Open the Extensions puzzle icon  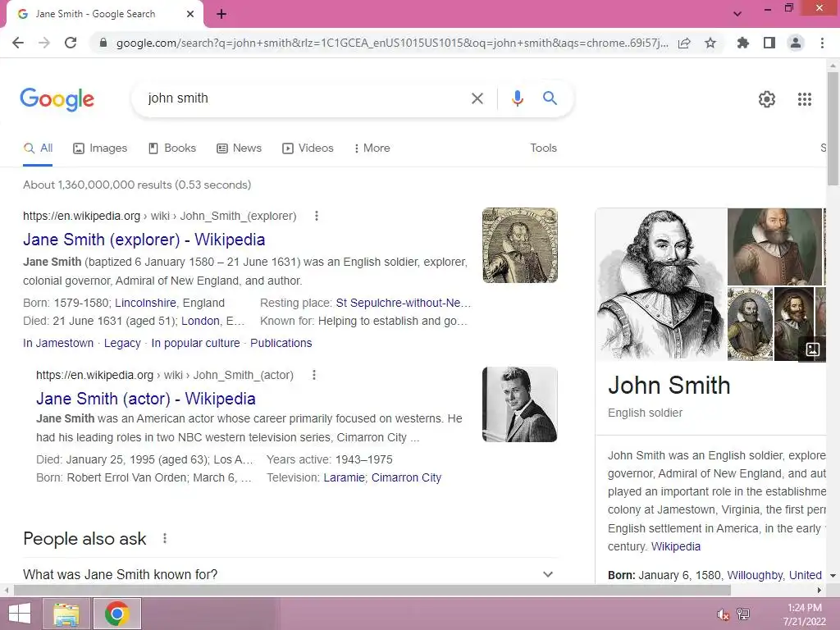[742, 43]
